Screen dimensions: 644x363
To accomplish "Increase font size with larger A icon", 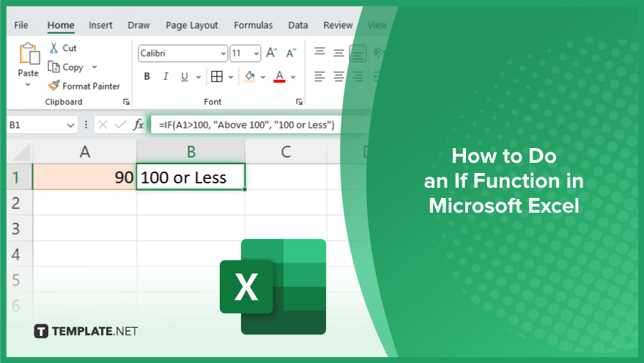I will pyautogui.click(x=272, y=53).
